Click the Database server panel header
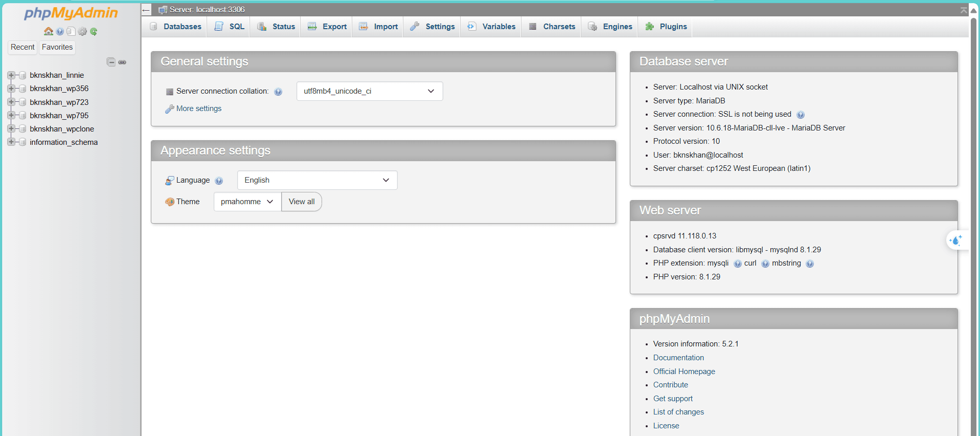Screen dimensions: 980x436 coord(793,61)
